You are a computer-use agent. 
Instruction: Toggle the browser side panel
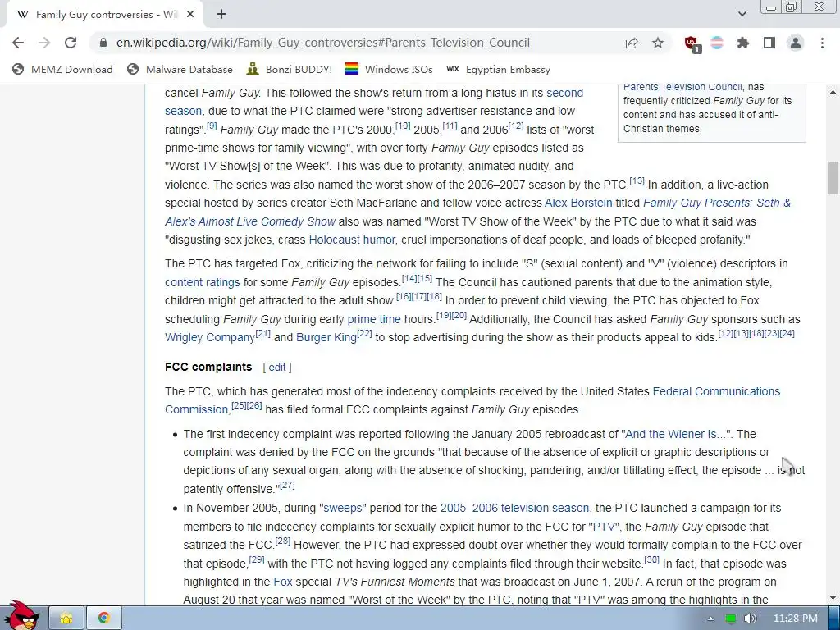[769, 43]
